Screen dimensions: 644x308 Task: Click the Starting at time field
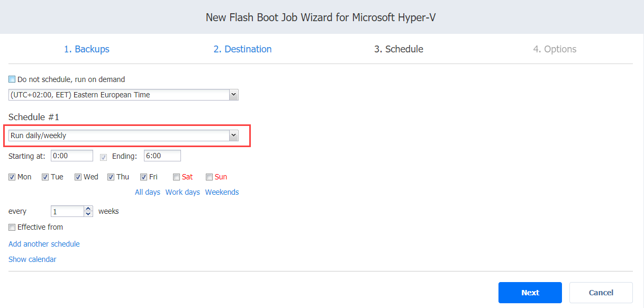[72, 156]
